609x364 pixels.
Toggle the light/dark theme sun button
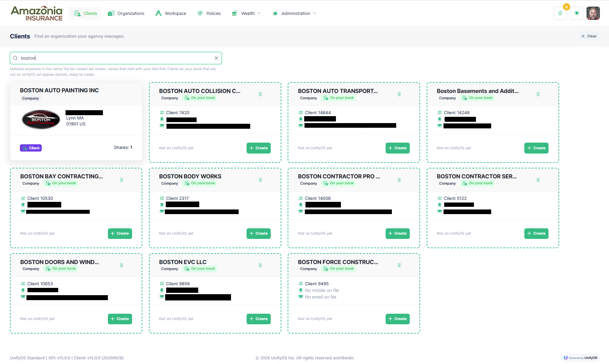[x=577, y=13]
